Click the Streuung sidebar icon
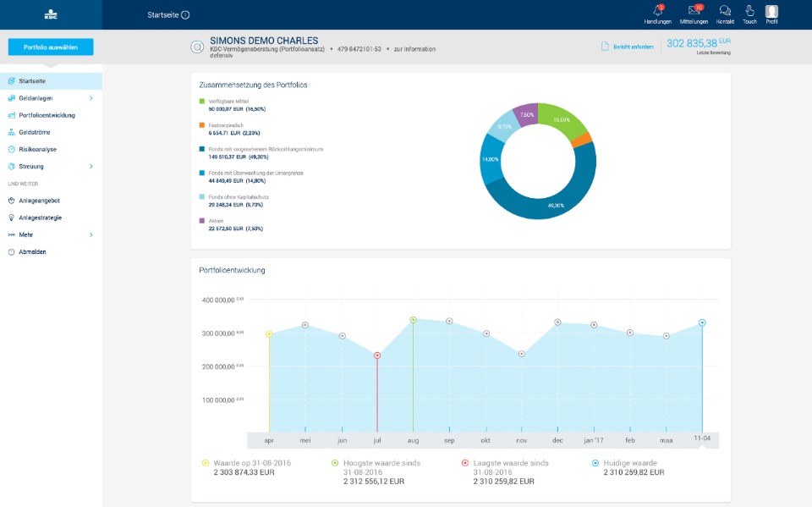812x507 pixels. point(11,167)
